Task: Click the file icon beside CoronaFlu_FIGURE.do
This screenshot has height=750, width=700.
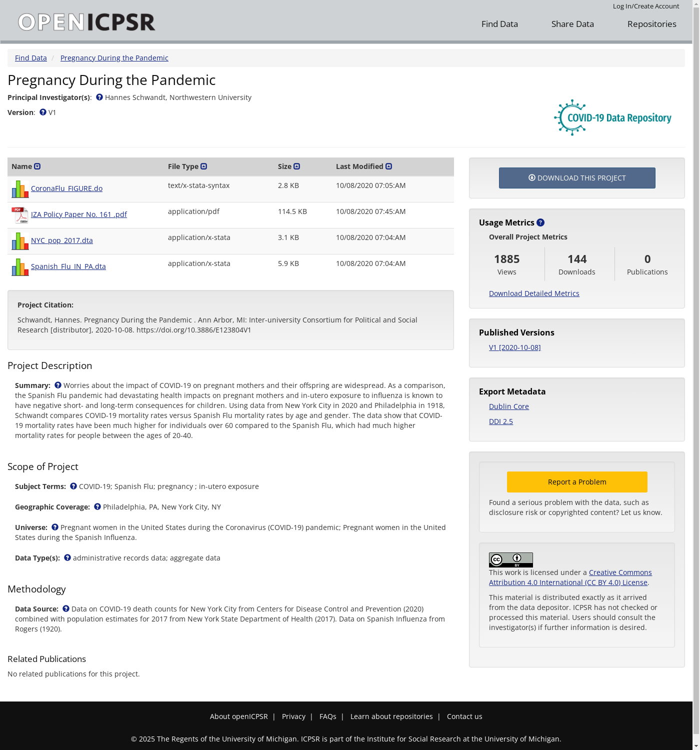Action: click(x=20, y=189)
